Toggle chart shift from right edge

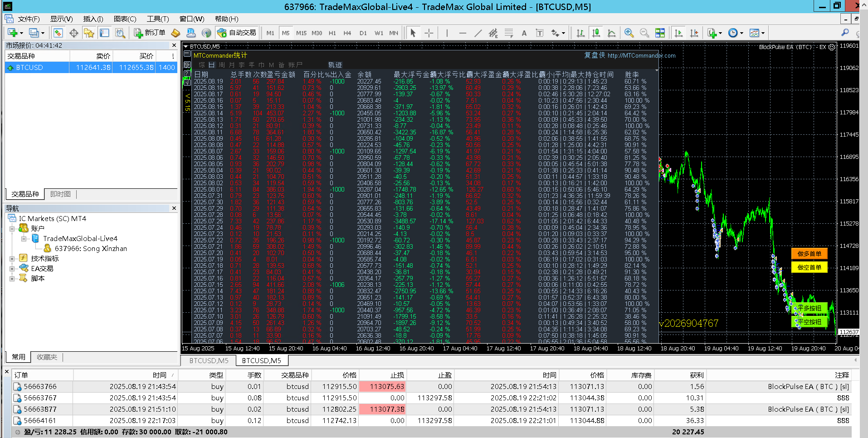(x=694, y=33)
